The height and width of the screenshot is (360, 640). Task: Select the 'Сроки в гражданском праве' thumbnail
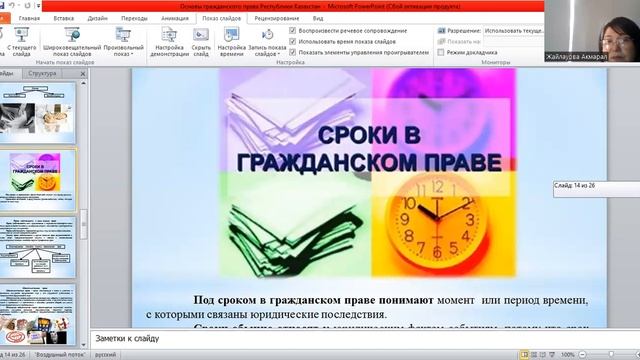click(37, 180)
